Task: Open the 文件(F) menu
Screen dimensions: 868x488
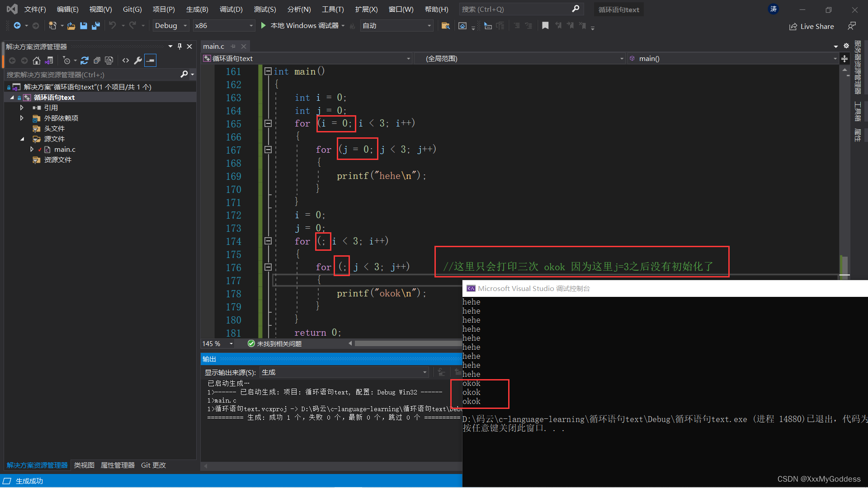Action: coord(35,9)
